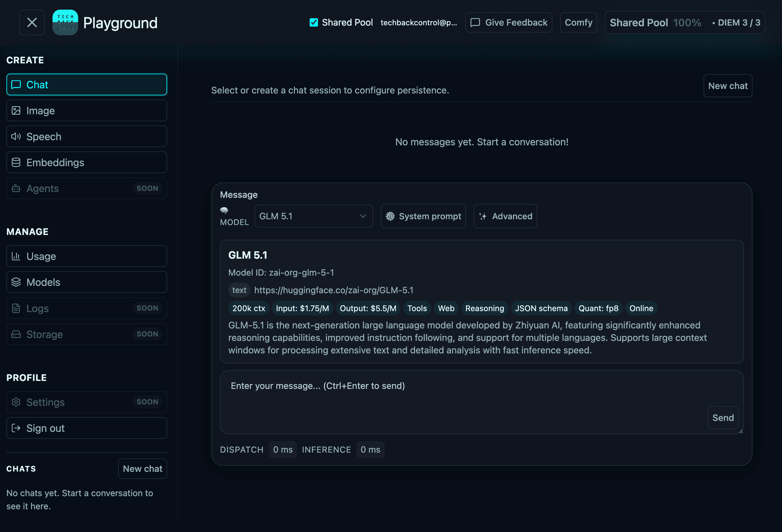Screen dimensions: 782x532
Task: Click the brain icon above MODEL label
Action: 224,210
